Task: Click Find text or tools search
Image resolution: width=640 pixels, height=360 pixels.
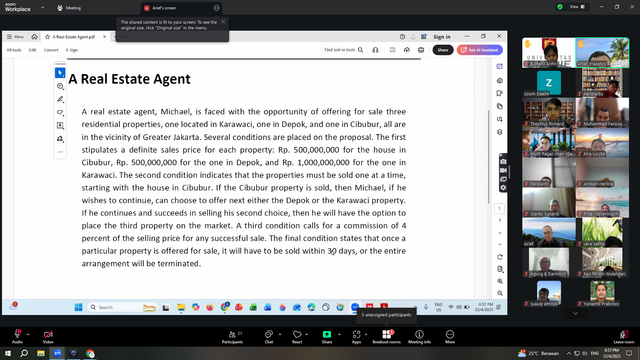Action: pyautogui.click(x=343, y=50)
